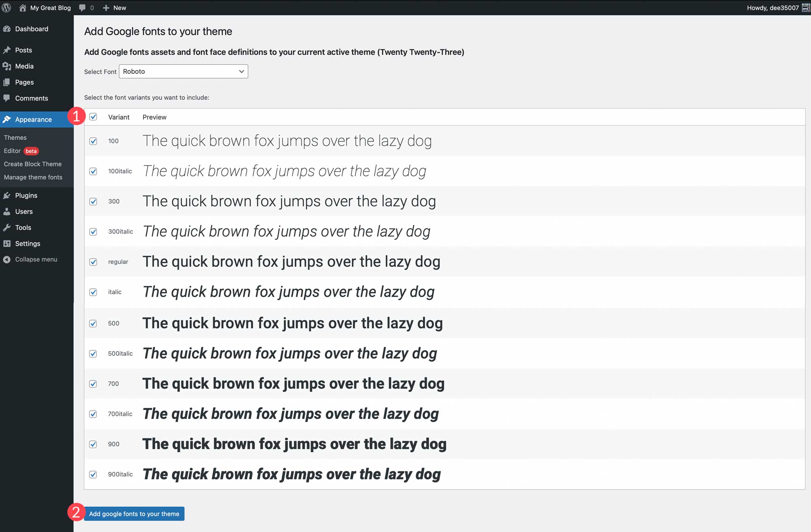Viewport: 811px width, 532px height.
Task: Click Collapse menu at sidebar bottom
Action: pos(36,259)
